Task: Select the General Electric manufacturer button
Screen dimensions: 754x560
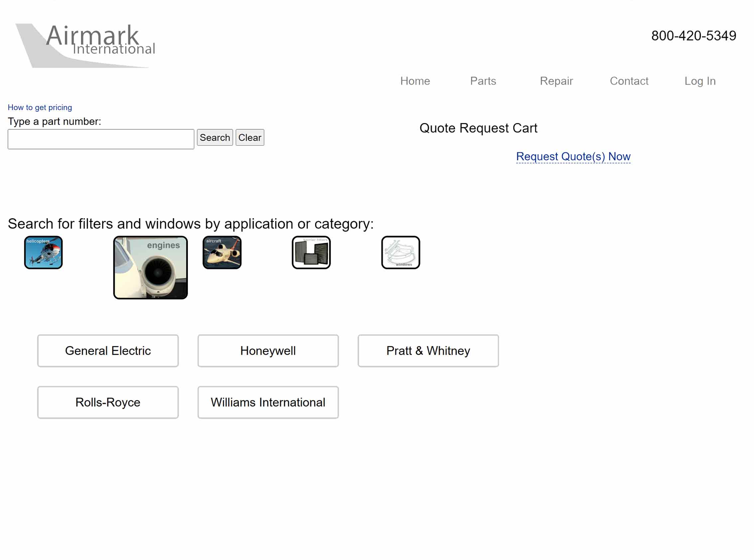Action: click(108, 351)
